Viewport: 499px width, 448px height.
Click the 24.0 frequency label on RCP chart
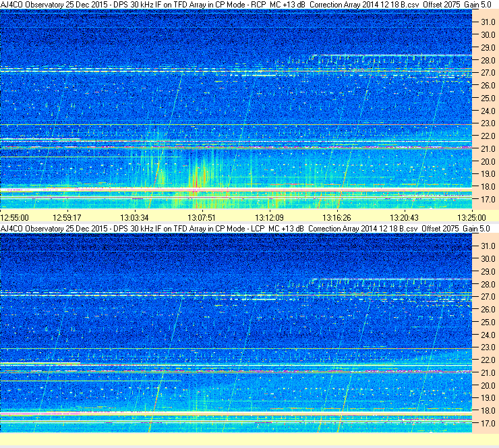tap(488, 111)
